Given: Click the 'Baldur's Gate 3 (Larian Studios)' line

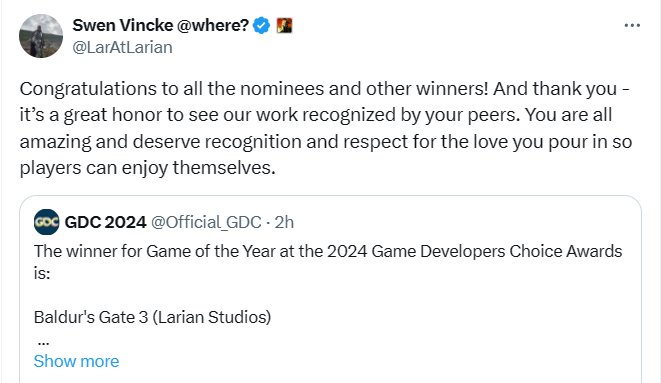Looking at the screenshot, I should [152, 317].
